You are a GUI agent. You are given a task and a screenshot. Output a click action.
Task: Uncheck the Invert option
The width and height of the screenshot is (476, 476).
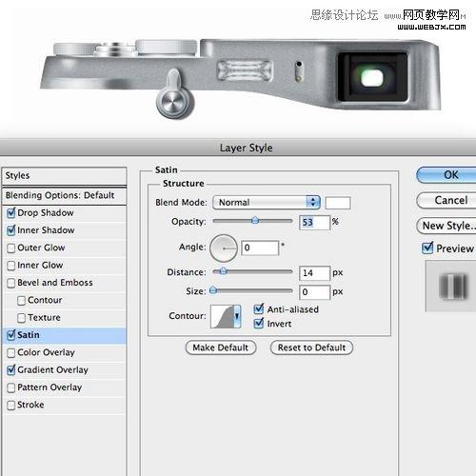259,324
